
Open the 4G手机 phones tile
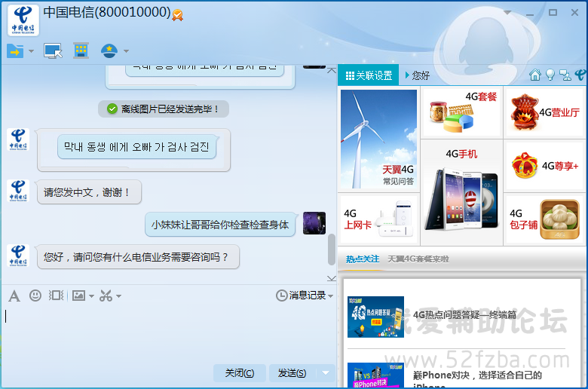[461, 192]
